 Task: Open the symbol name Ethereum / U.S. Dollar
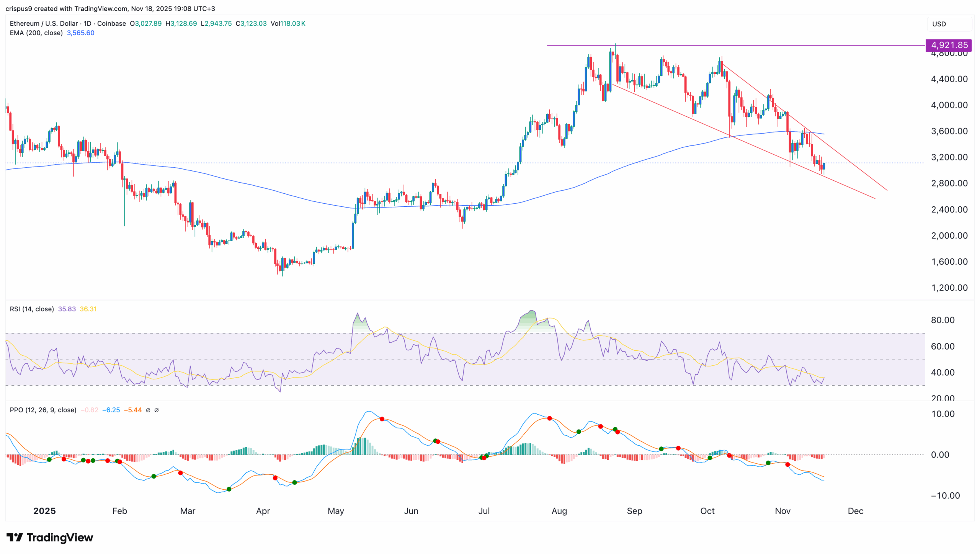43,23
